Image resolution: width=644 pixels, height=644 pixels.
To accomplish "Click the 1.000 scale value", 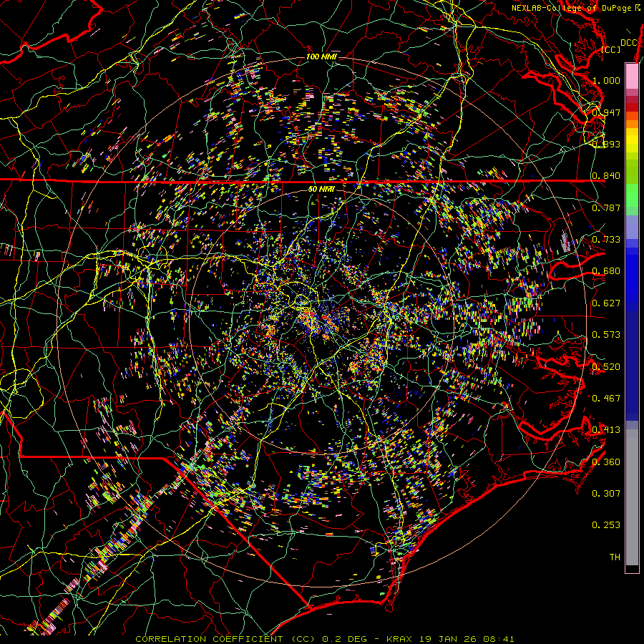I will 606,80.
